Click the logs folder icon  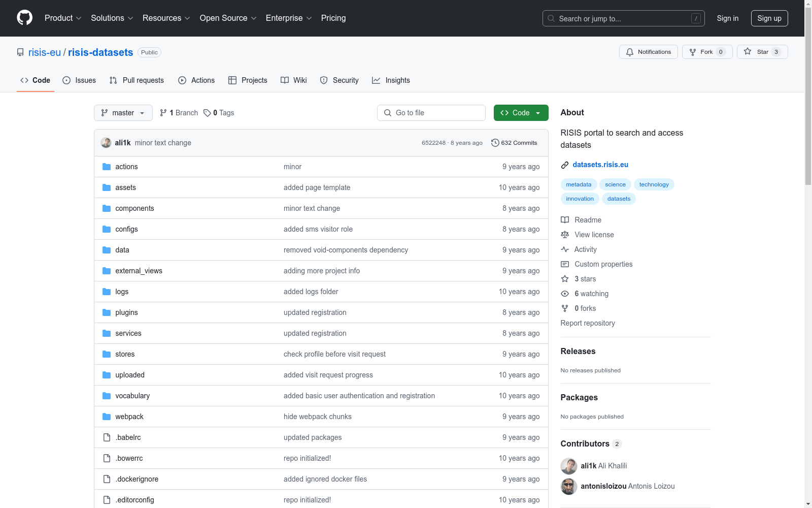coord(107,292)
